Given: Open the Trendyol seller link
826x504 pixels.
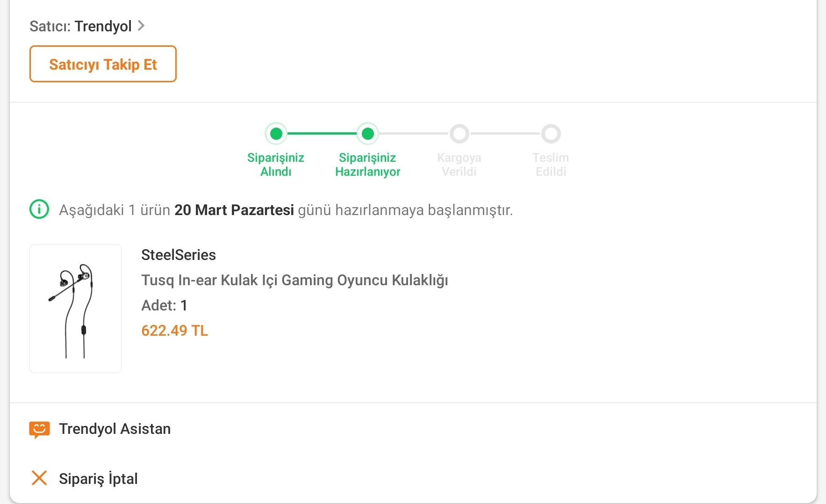Looking at the screenshot, I should pyautogui.click(x=103, y=26).
